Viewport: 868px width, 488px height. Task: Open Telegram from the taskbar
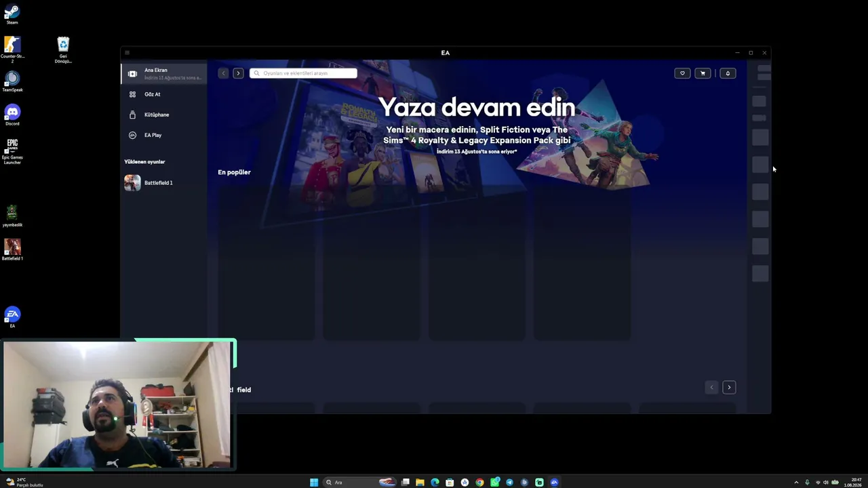[x=510, y=483]
